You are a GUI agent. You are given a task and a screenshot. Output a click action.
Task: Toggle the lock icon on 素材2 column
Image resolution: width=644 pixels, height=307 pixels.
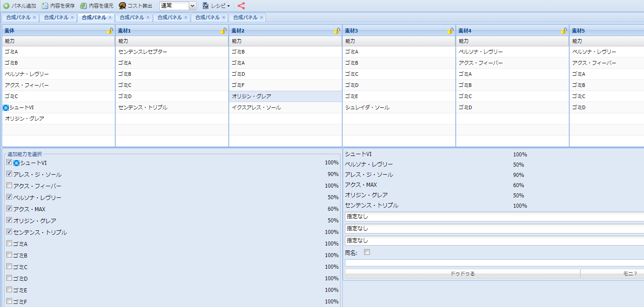click(337, 31)
